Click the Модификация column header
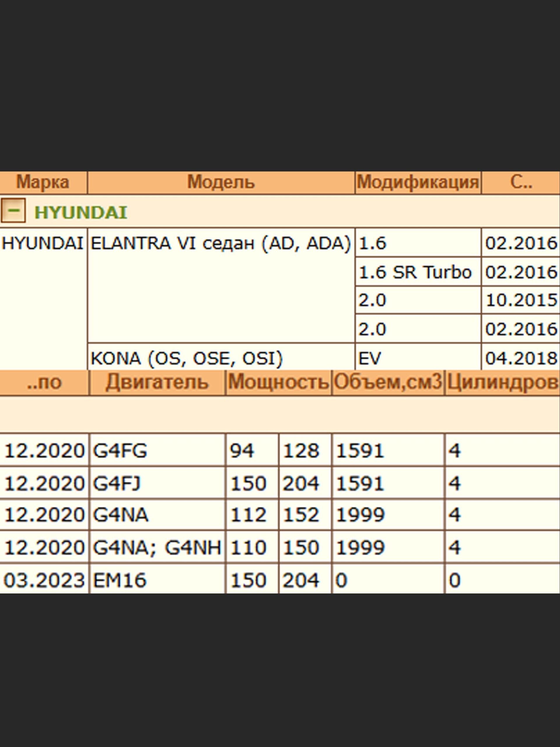 pos(418,182)
